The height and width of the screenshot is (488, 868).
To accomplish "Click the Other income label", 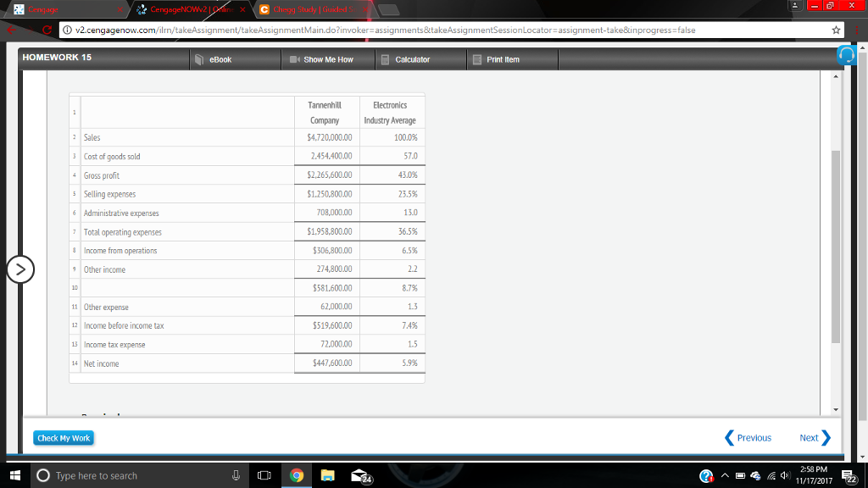I will [x=104, y=269].
